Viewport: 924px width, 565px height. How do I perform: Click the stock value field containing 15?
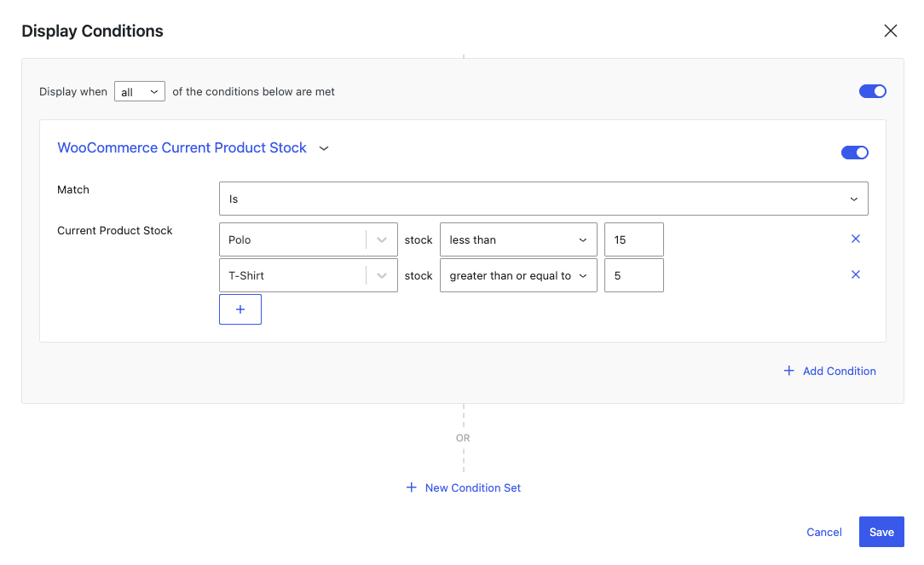coord(634,239)
